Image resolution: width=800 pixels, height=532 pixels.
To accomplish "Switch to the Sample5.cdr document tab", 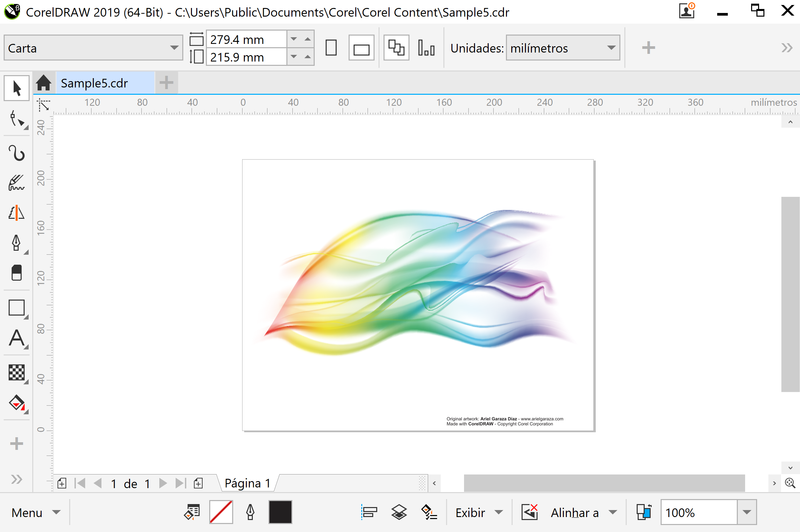I will (94, 83).
